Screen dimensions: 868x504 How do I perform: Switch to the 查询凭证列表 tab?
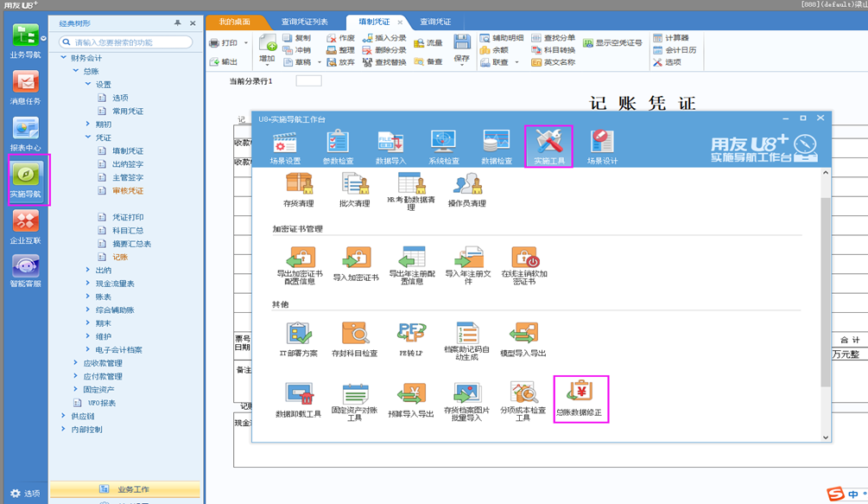(x=305, y=22)
